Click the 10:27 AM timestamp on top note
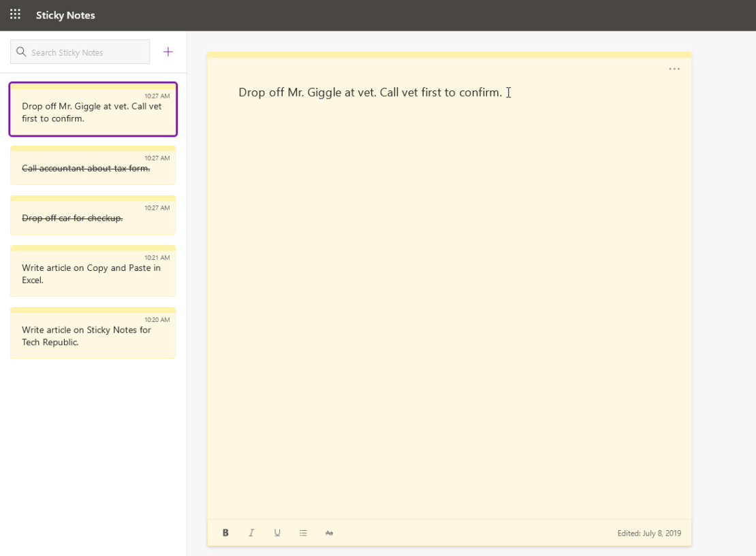The width and height of the screenshot is (756, 556). point(157,96)
